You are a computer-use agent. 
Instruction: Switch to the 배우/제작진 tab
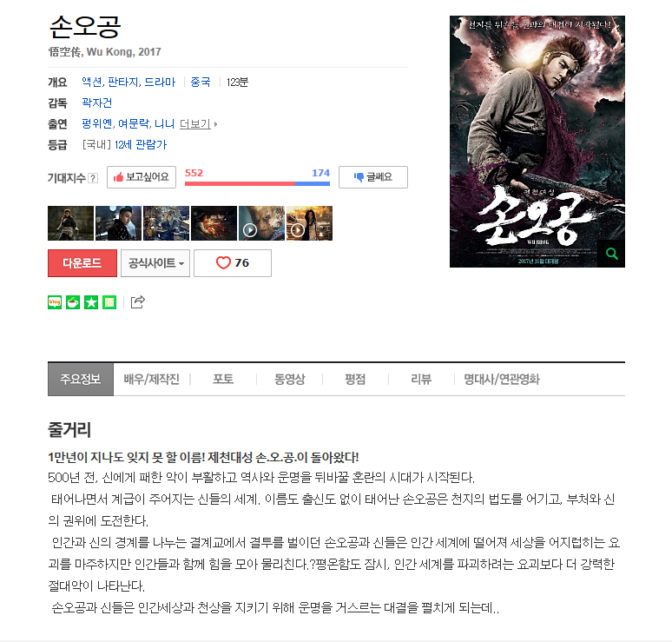pyautogui.click(x=151, y=379)
